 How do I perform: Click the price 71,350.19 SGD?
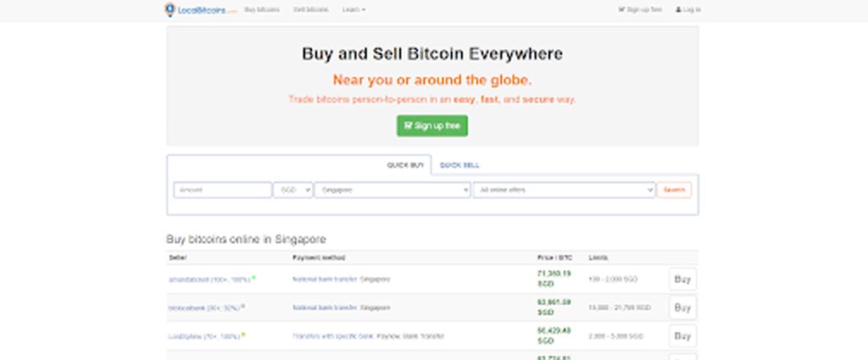(554, 279)
